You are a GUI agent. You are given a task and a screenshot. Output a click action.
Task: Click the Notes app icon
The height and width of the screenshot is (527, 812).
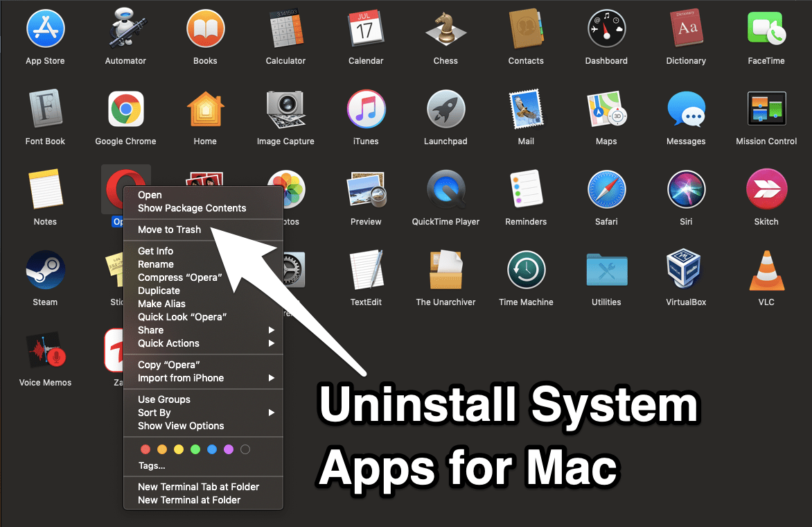pos(45,189)
